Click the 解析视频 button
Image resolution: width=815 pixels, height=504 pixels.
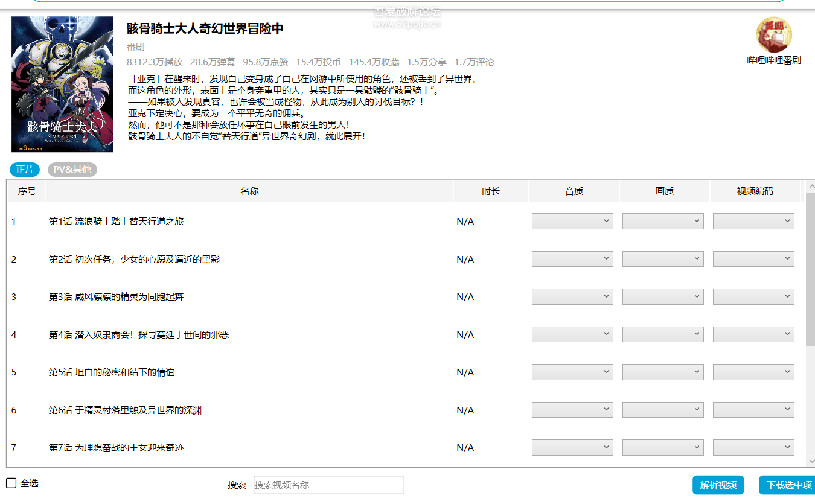pyautogui.click(x=718, y=485)
